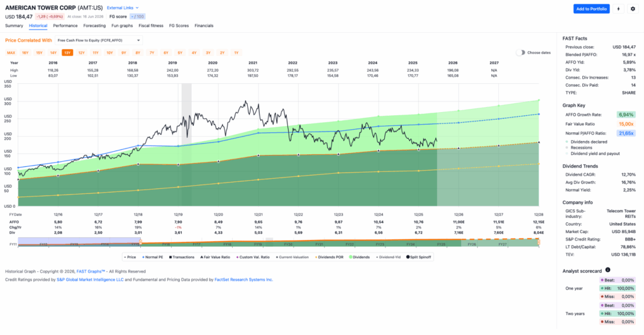
Task: Pick the 7Y time range
Action: (x=152, y=53)
